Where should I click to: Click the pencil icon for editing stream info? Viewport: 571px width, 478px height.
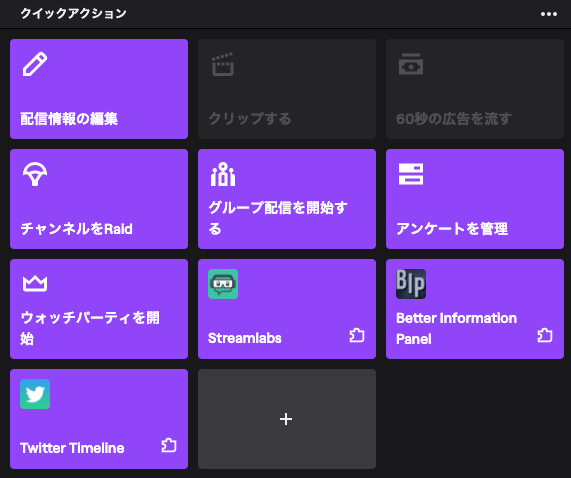(x=35, y=64)
